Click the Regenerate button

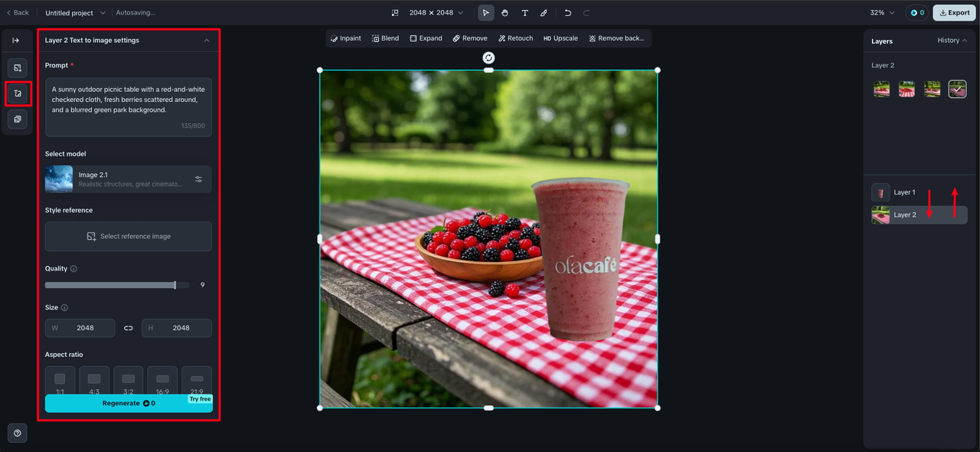(129, 404)
